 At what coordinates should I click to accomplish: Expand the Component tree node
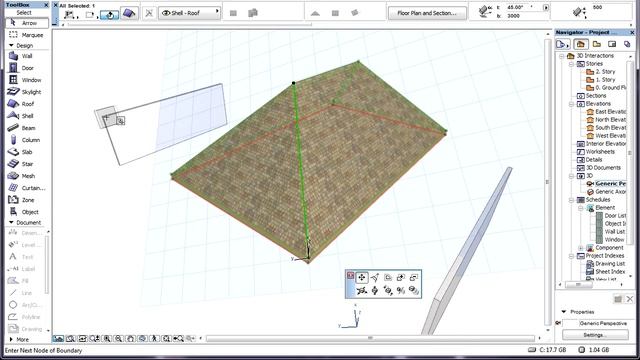[581, 248]
